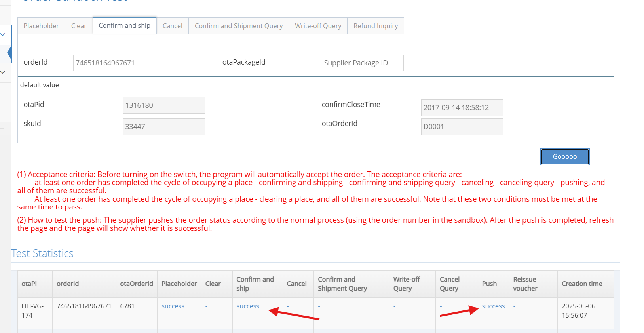Expand the lower chevron in left sidebar
This screenshot has width=644, height=333.
tap(3, 72)
